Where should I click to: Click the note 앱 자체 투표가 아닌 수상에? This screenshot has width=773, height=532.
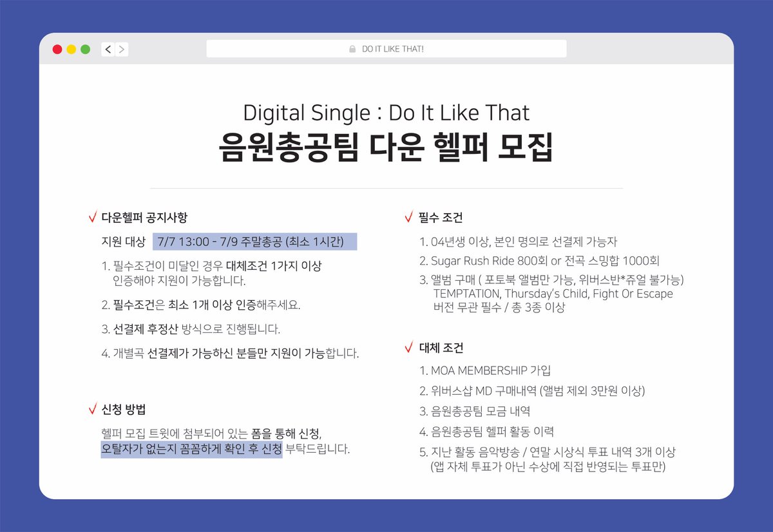[548, 466]
